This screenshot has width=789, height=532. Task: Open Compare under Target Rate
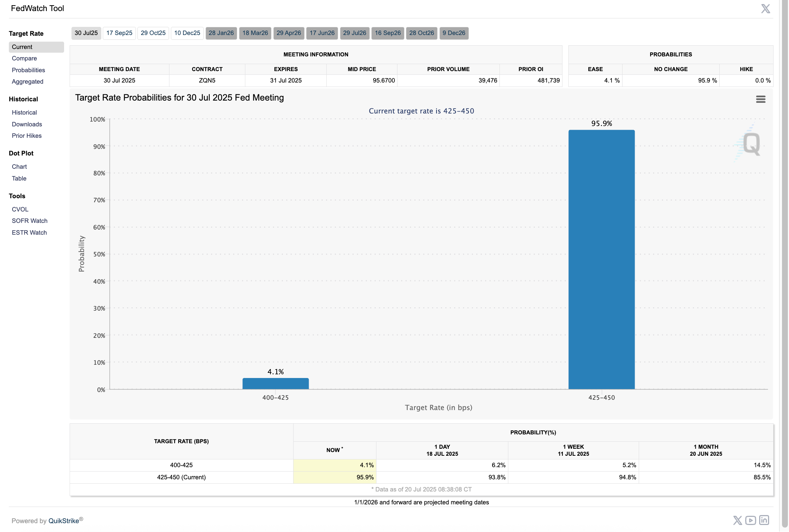pos(24,58)
